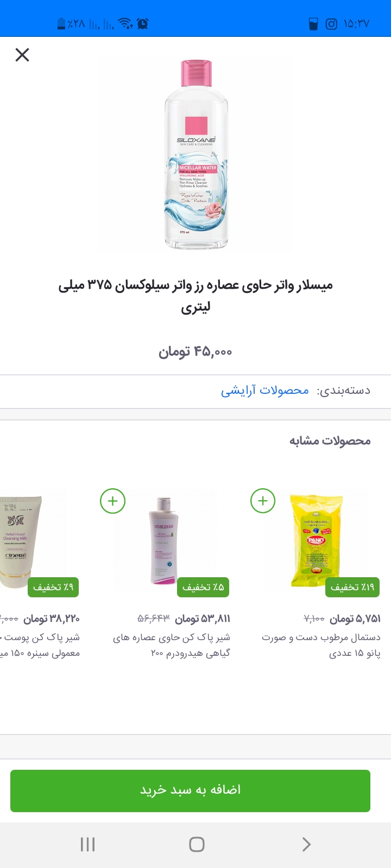Click the green اضافه به سبد خرید button
Screen dimensions: 391x868
pyautogui.click(x=190, y=791)
